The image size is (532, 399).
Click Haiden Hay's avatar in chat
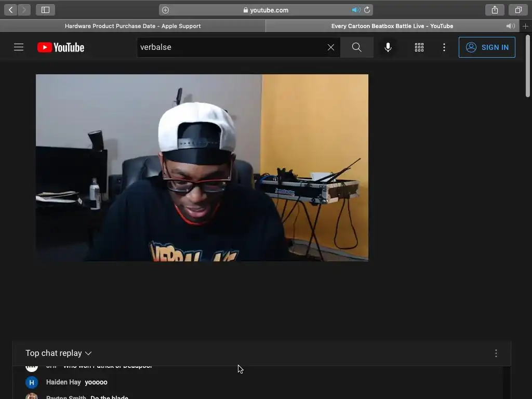tap(32, 382)
